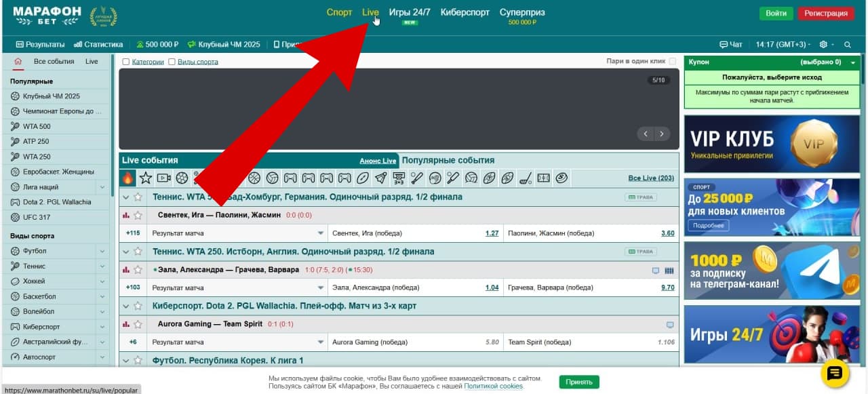The width and height of the screenshot is (868, 394).
Task: Expand the Футбол item in sidebar
Action: [102, 251]
